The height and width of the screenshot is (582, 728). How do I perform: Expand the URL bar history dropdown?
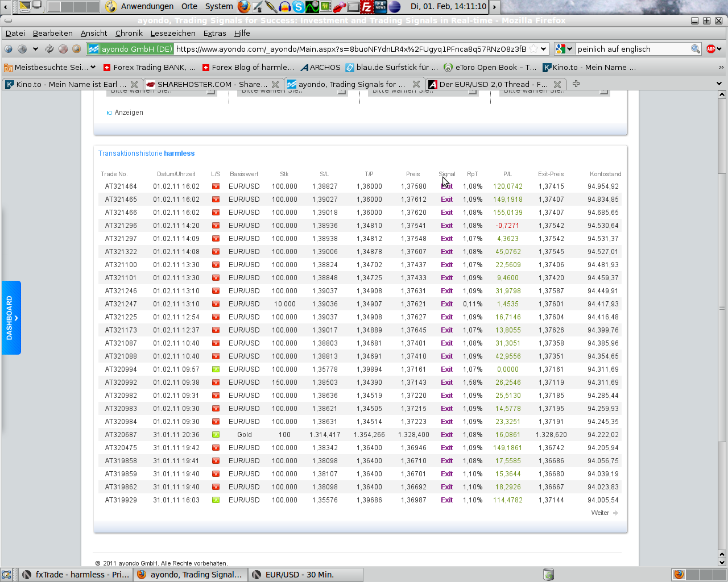tap(544, 49)
